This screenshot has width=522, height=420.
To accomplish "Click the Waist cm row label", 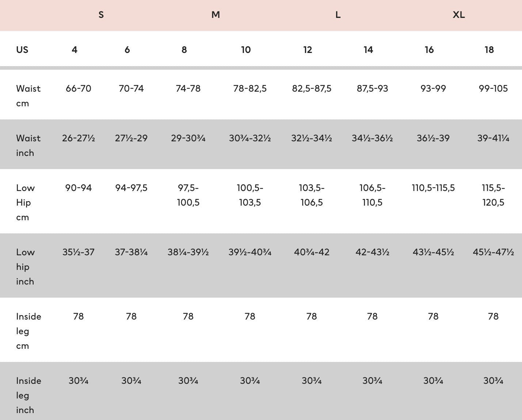I will [28, 96].
